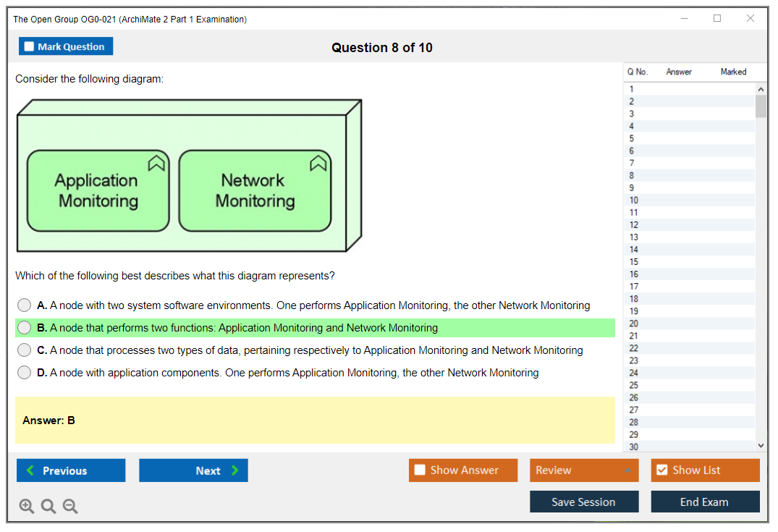The height and width of the screenshot is (532, 778).
Task: Go back with Previous button
Action: click(x=71, y=470)
